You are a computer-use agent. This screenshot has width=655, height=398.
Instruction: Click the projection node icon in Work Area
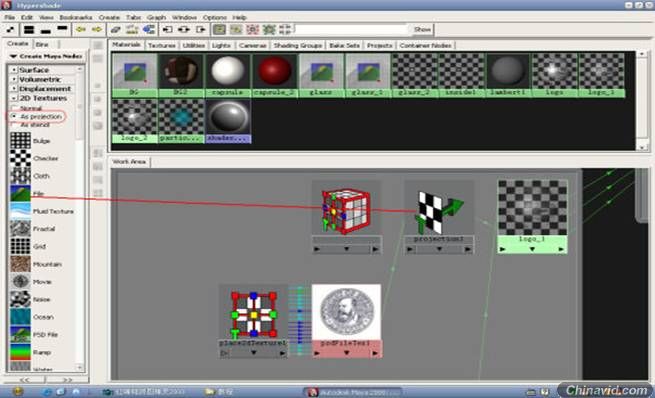439,211
